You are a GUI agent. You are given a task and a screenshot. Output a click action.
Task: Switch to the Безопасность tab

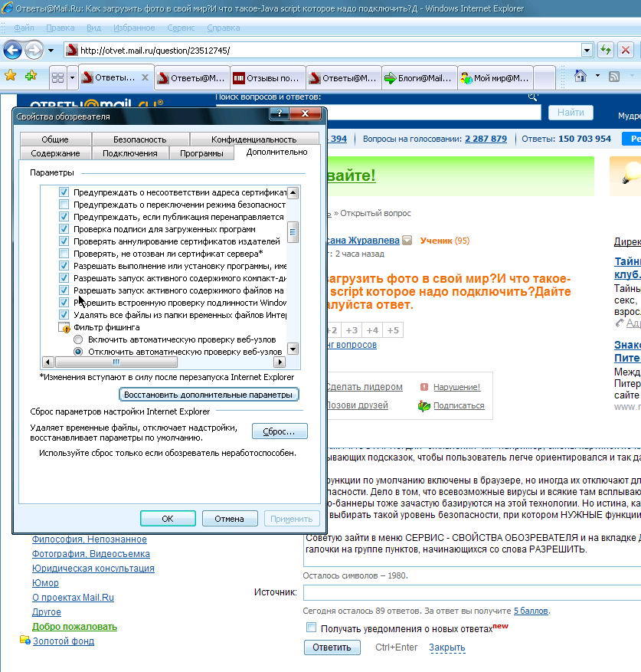140,139
